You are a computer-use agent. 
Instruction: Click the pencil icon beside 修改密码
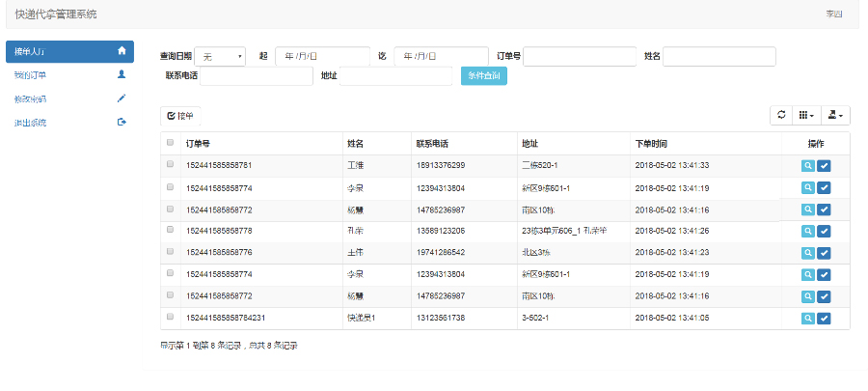click(x=122, y=98)
